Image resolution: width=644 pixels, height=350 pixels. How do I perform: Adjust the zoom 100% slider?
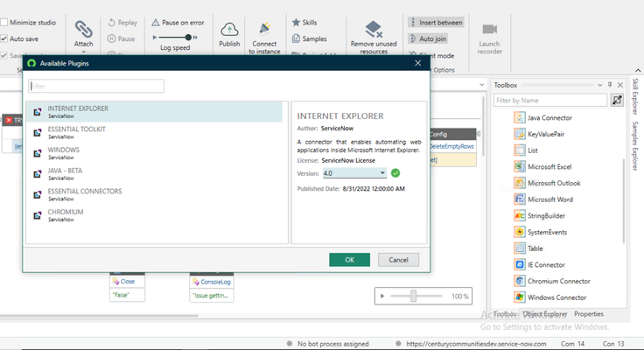point(416,296)
